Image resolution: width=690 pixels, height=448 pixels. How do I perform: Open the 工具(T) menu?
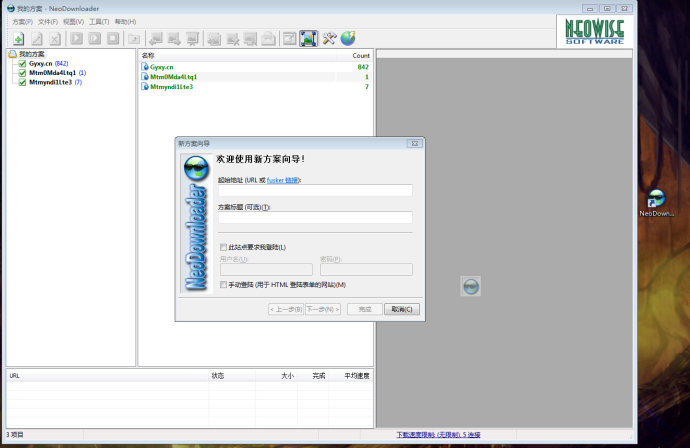click(x=98, y=21)
